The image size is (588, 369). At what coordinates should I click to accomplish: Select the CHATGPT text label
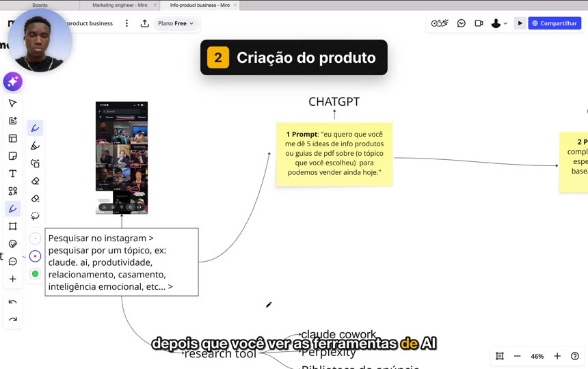(x=334, y=102)
